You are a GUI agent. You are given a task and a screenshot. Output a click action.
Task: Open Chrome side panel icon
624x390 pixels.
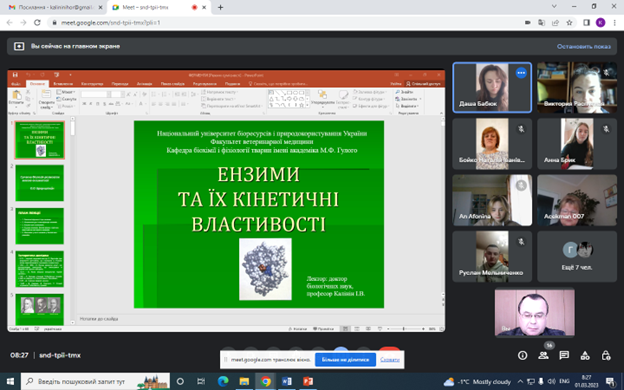(586, 23)
